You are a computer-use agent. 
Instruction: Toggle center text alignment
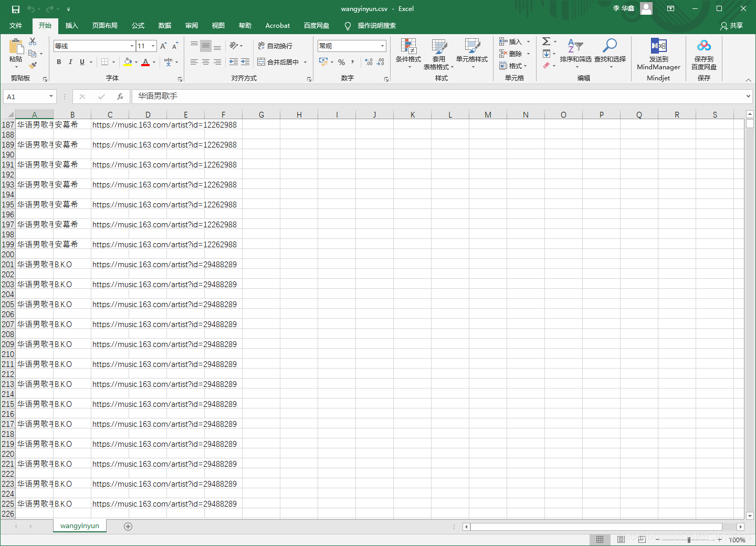tap(206, 62)
